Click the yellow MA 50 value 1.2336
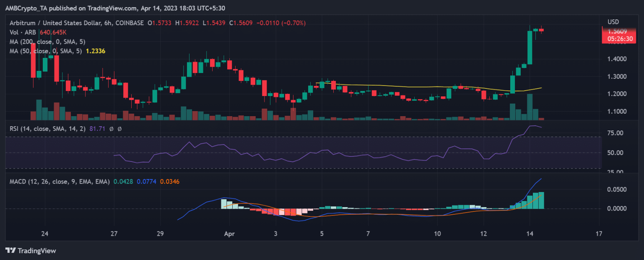Image resolution: width=644 pixels, height=260 pixels. (x=95, y=51)
